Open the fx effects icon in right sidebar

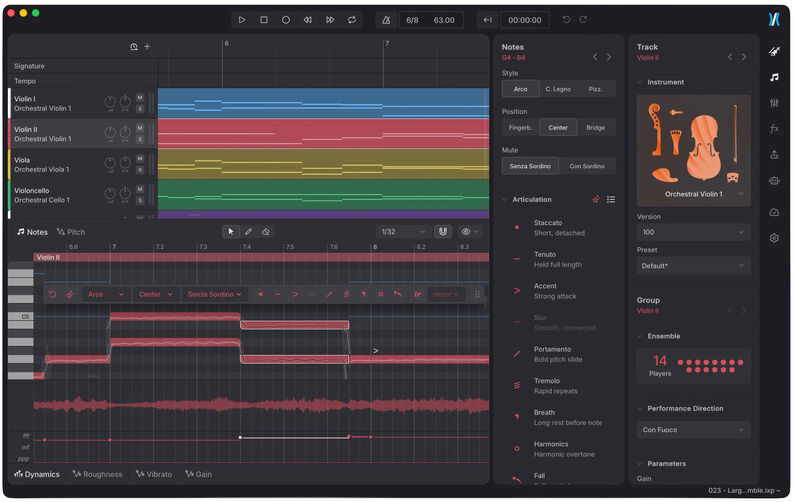[x=774, y=128]
